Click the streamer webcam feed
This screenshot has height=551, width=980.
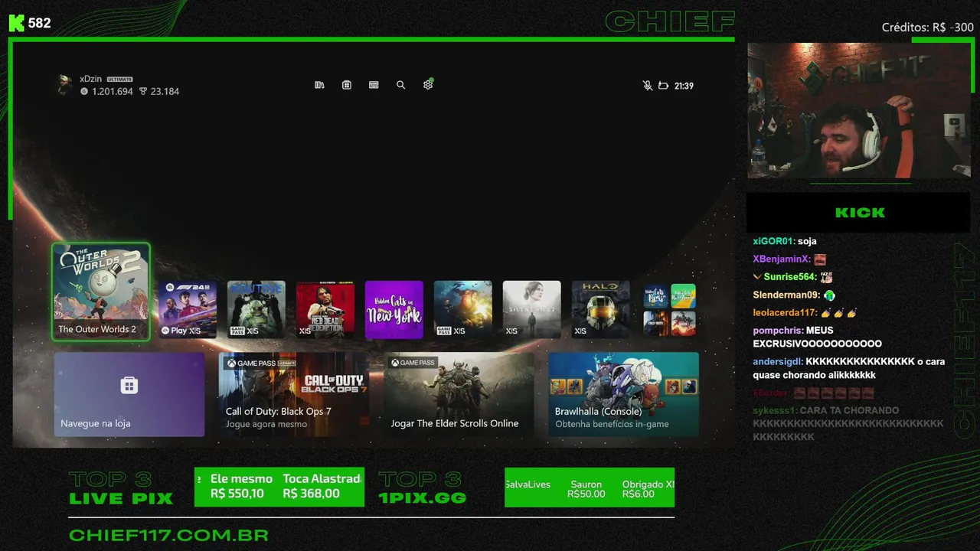tap(858, 110)
